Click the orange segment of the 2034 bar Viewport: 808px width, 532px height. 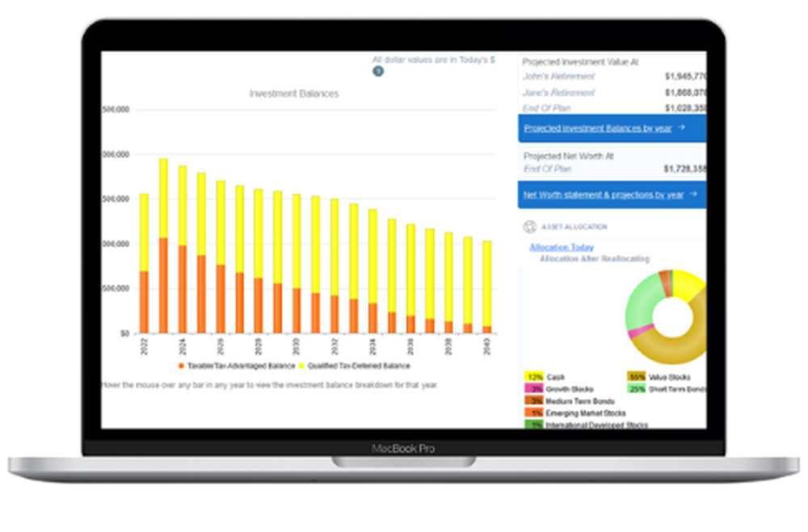point(372,318)
